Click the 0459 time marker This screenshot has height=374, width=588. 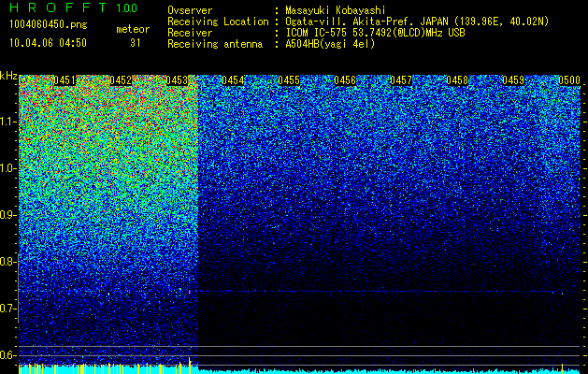[x=513, y=80]
